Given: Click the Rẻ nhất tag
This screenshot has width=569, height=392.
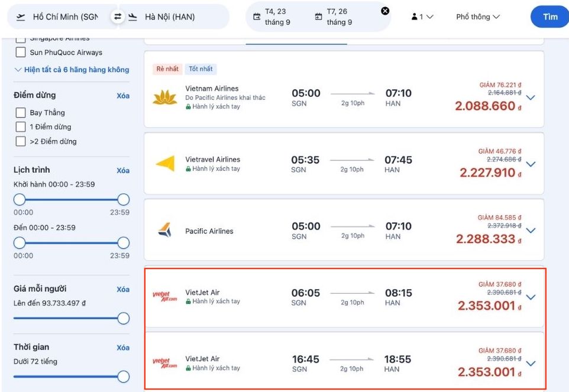Looking at the screenshot, I should [x=167, y=69].
